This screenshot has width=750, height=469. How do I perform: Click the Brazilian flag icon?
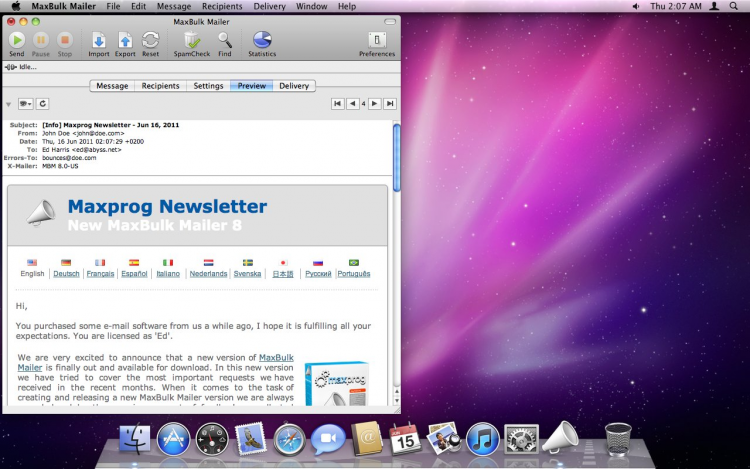(x=354, y=262)
